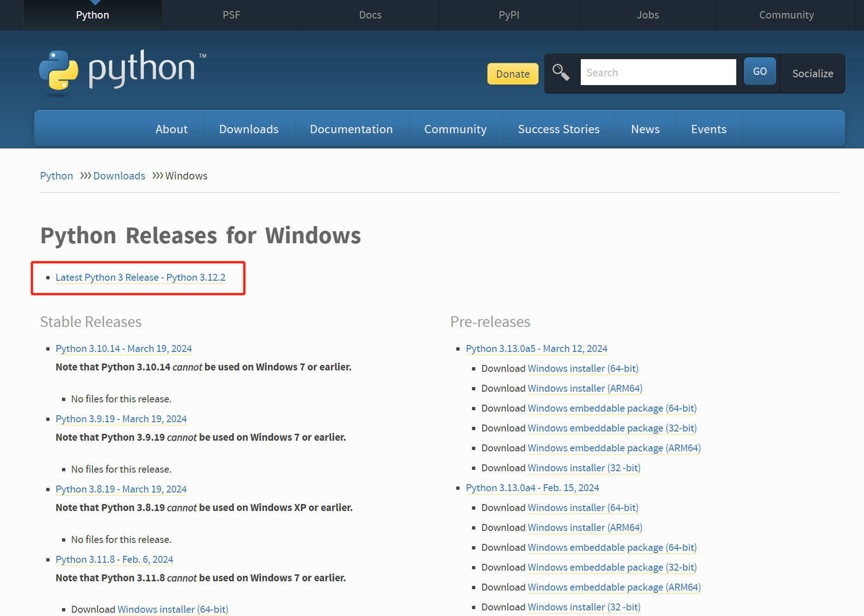
Task: Click the Events navigation item
Action: tap(708, 129)
